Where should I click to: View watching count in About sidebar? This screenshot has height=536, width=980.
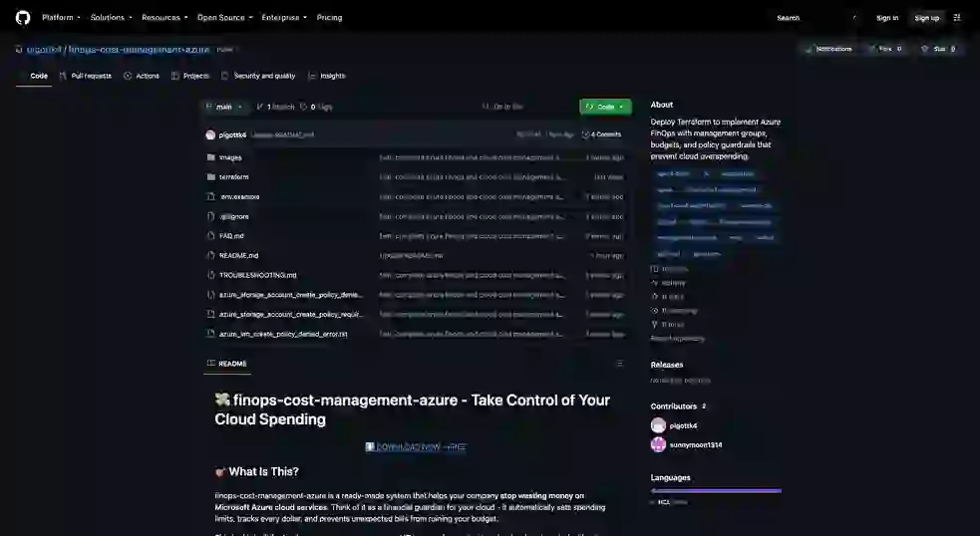(674, 311)
